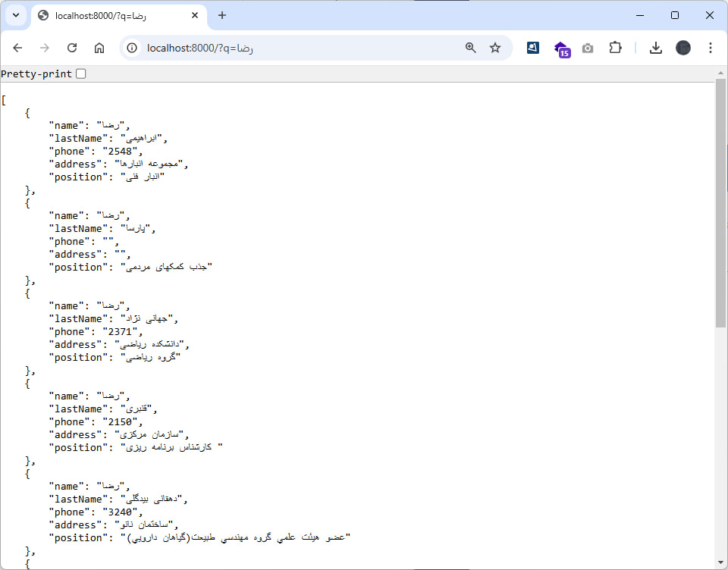Close the localhost:8000 tab

pos(195,15)
